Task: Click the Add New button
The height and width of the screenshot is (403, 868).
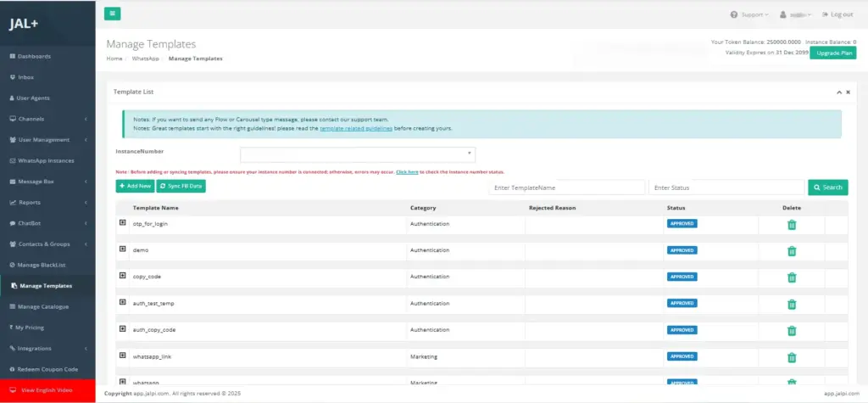Action: pos(135,187)
